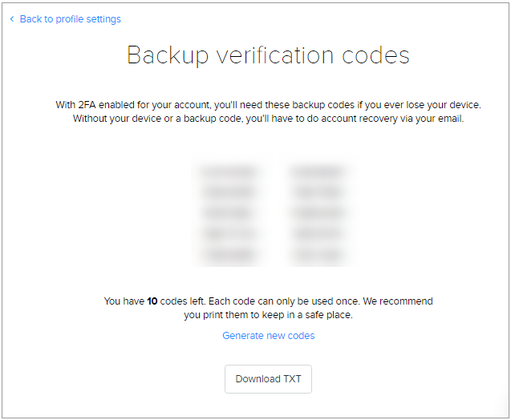
Task: Select first blurred code in right column
Action: coord(318,172)
